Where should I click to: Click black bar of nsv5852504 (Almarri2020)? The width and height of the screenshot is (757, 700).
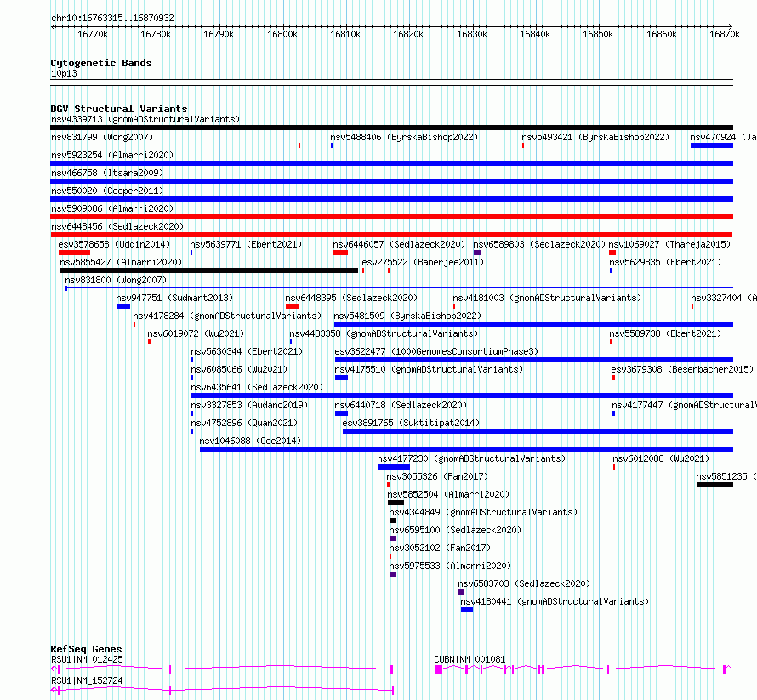click(x=396, y=503)
